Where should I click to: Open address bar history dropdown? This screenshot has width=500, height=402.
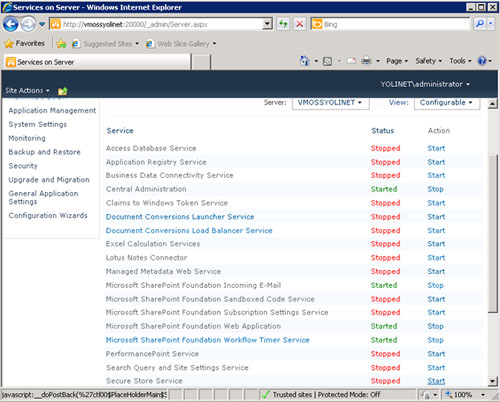click(x=267, y=24)
